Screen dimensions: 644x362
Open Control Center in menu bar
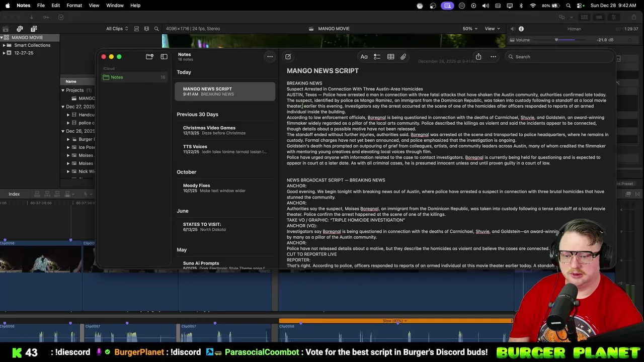tap(581, 6)
